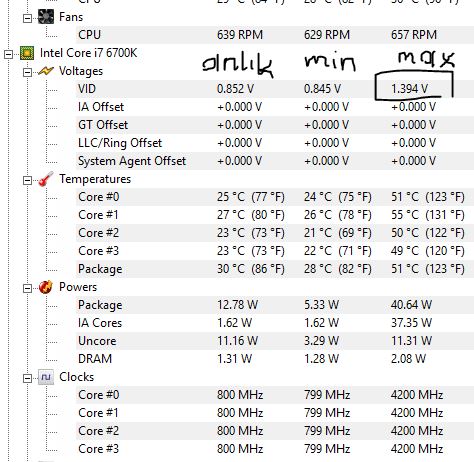Select the System Agent Offset row

point(275,161)
